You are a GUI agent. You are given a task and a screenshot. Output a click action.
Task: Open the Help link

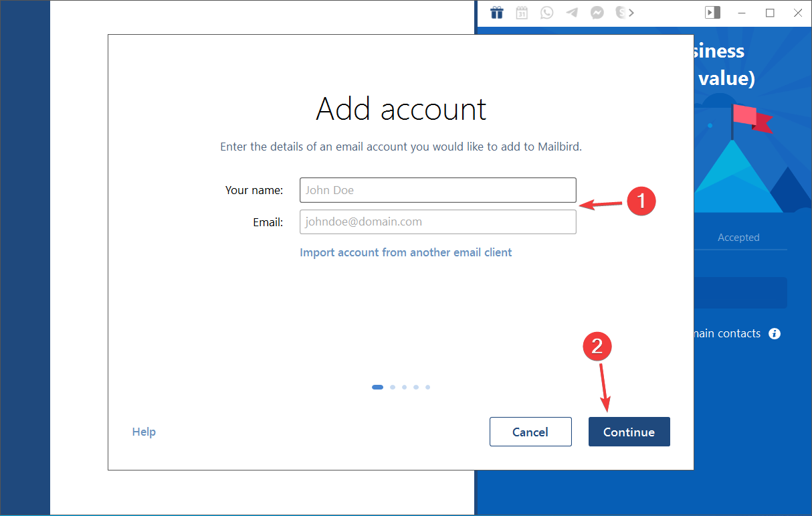click(144, 432)
